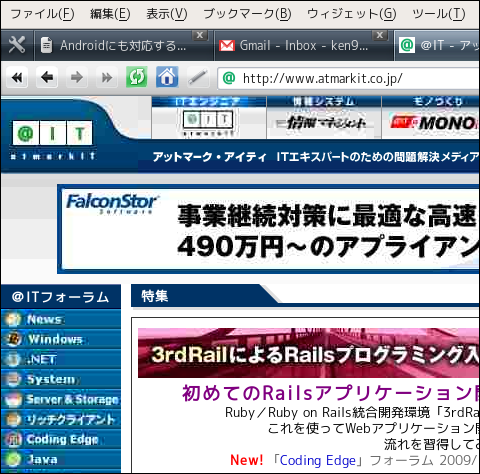This screenshot has height=474, width=480.
Task: Click the Windows forum icon
Action: pos(13,339)
